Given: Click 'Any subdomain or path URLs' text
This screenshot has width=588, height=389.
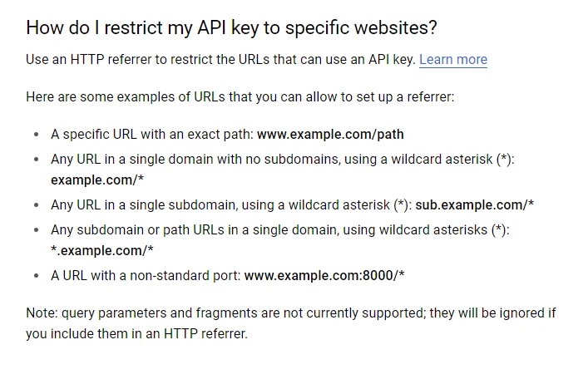Looking at the screenshot, I should tap(280, 229).
